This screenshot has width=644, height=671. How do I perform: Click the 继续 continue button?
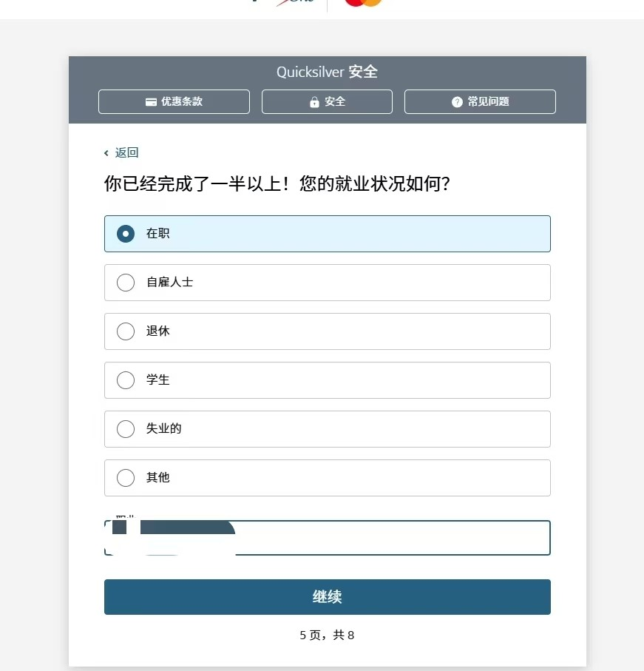tap(327, 596)
